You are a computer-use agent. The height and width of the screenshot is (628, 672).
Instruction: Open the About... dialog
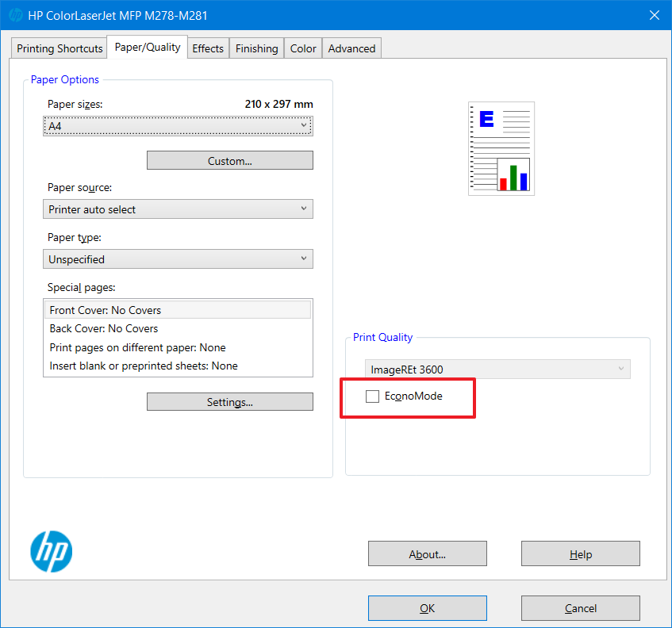point(428,554)
